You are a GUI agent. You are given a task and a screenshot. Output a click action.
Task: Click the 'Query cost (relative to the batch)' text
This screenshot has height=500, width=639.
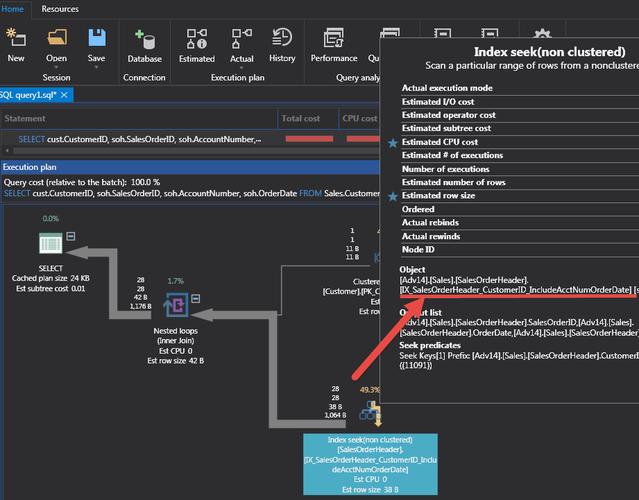pyautogui.click(x=82, y=182)
